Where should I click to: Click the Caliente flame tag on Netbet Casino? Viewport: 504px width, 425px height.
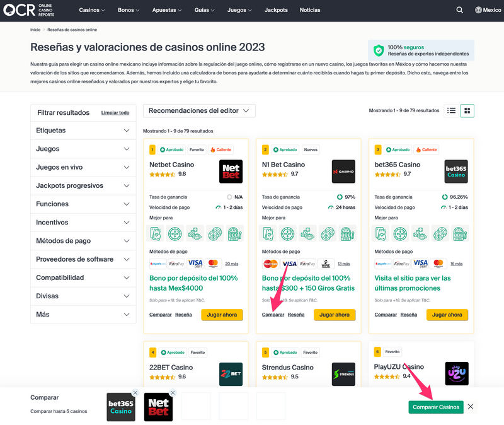220,149
